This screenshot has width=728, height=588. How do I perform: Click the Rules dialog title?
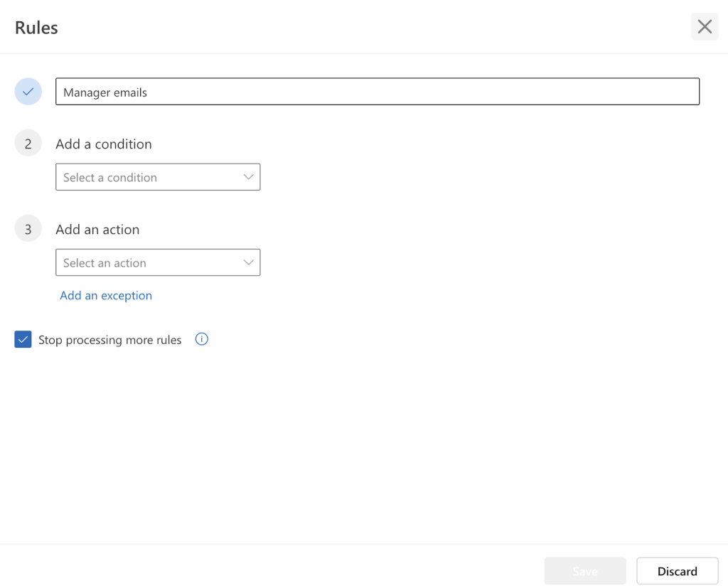point(36,27)
